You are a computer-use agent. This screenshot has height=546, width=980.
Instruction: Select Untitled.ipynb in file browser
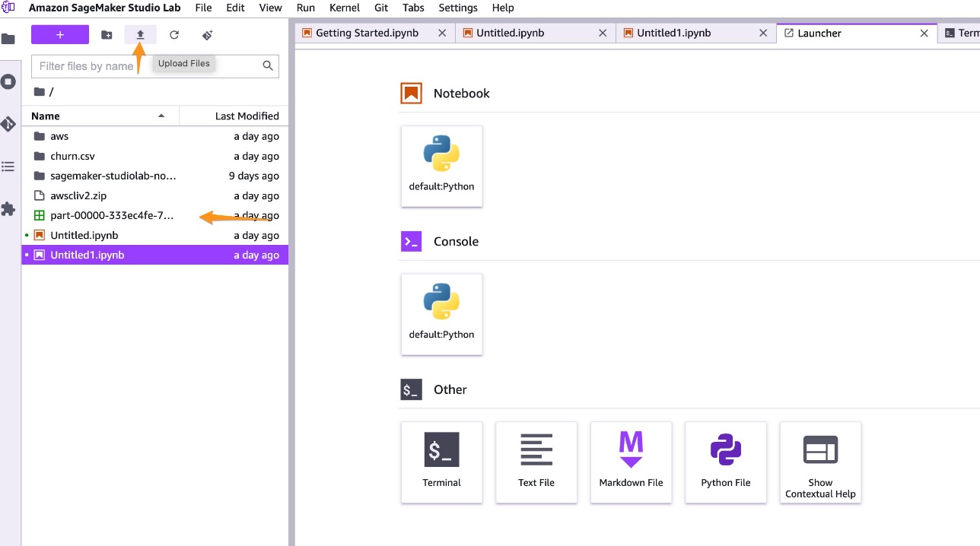pyautogui.click(x=155, y=235)
